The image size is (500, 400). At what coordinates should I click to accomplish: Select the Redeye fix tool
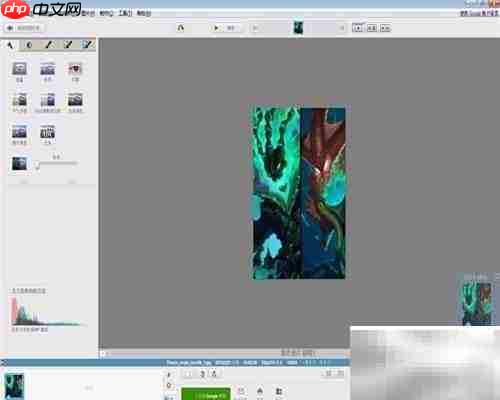click(x=75, y=72)
